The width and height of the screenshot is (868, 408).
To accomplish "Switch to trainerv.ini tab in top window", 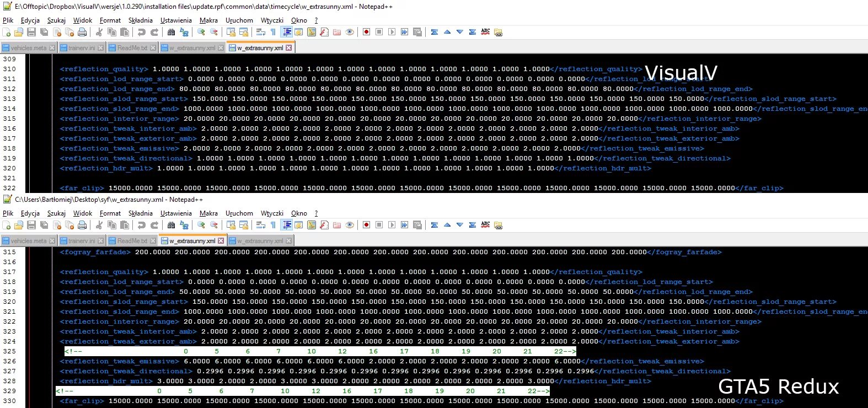I will 81,48.
